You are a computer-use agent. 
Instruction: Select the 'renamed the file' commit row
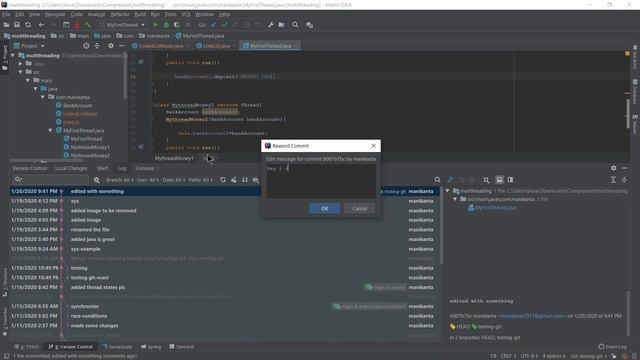tap(225, 229)
